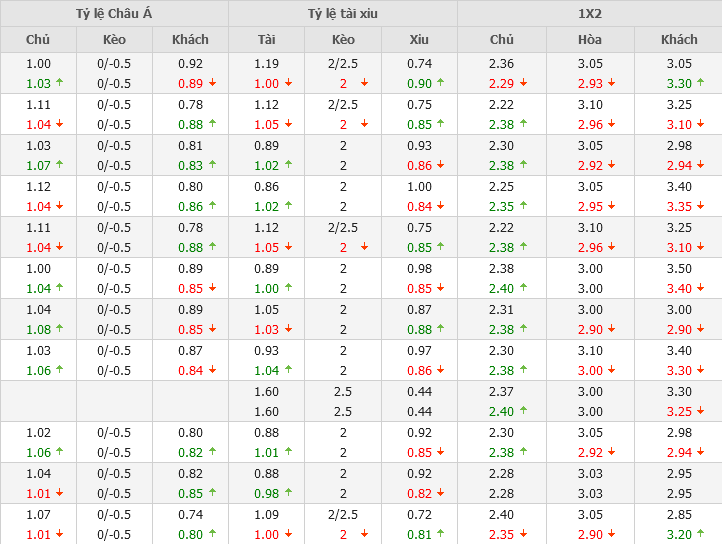Click the red down arrow beside 1.03
The width and height of the screenshot is (722, 544).
tap(288, 330)
